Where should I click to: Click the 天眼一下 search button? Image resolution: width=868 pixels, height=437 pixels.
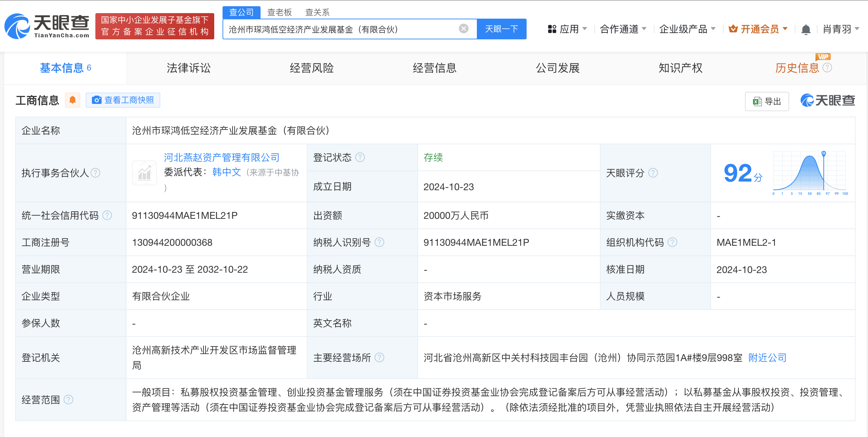coord(501,29)
